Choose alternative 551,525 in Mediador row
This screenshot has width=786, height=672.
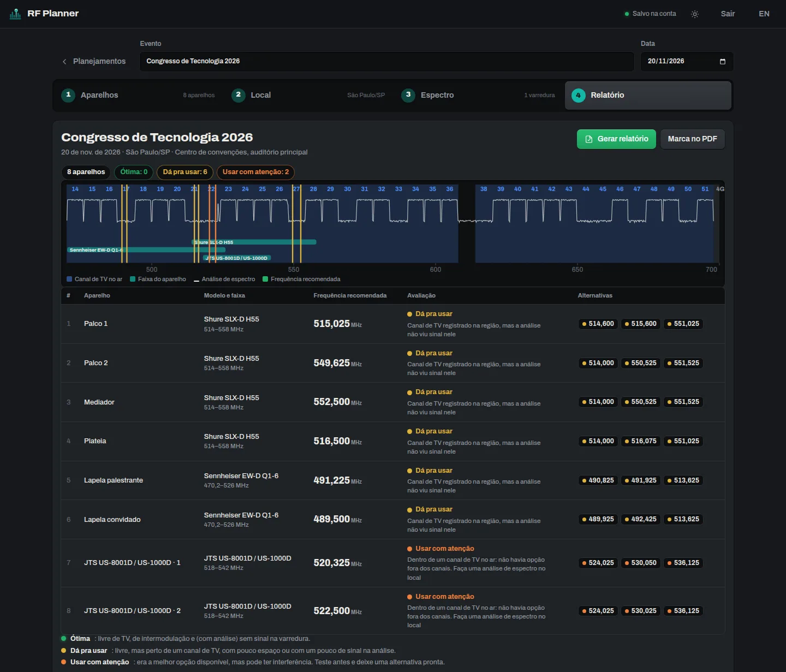pos(683,402)
